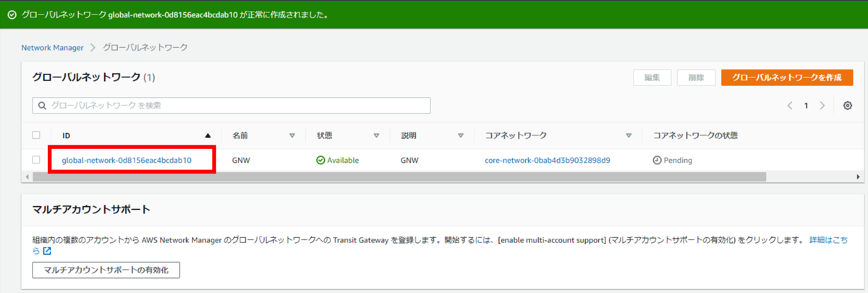Open global-network-0d8156eac4bcdab10 link
The width and height of the screenshot is (868, 293).
pyautogui.click(x=127, y=160)
